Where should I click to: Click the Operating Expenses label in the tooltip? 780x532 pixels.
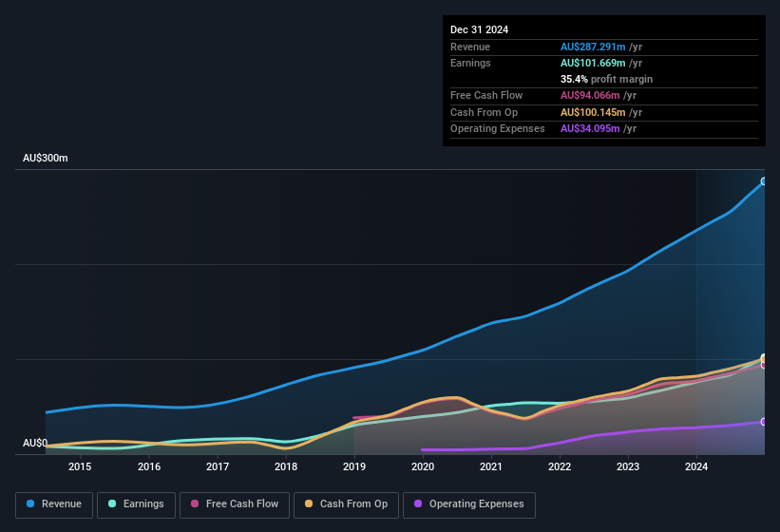click(498, 129)
